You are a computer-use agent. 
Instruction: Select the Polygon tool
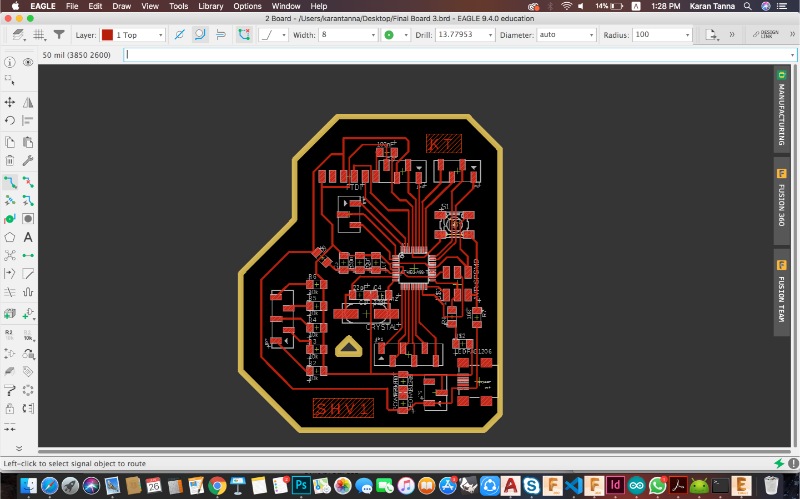point(10,237)
